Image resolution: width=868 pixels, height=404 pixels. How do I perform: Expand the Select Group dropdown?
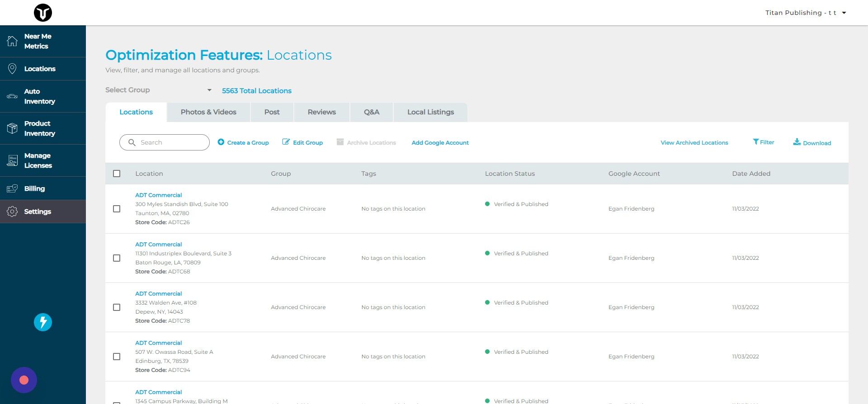[x=159, y=90]
